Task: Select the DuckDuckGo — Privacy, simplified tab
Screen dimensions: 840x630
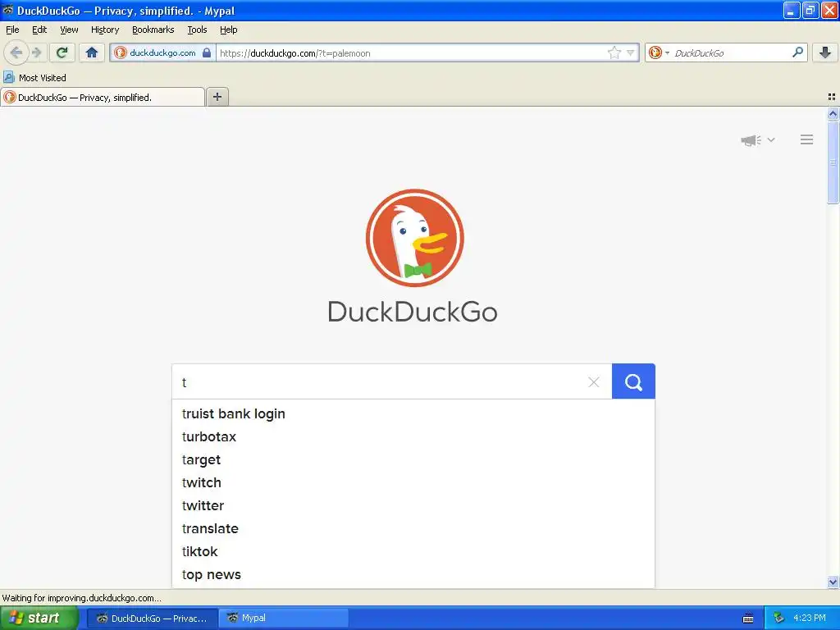Action: pos(103,97)
